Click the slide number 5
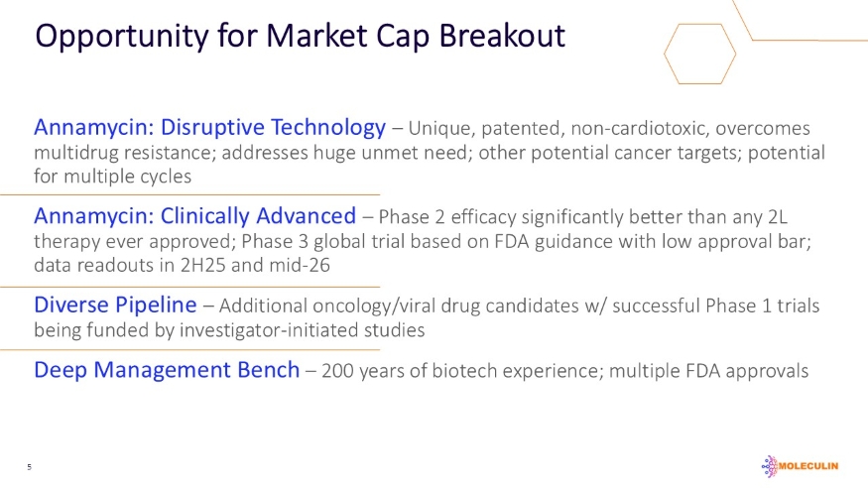This screenshot has height=488, width=868. [30, 466]
